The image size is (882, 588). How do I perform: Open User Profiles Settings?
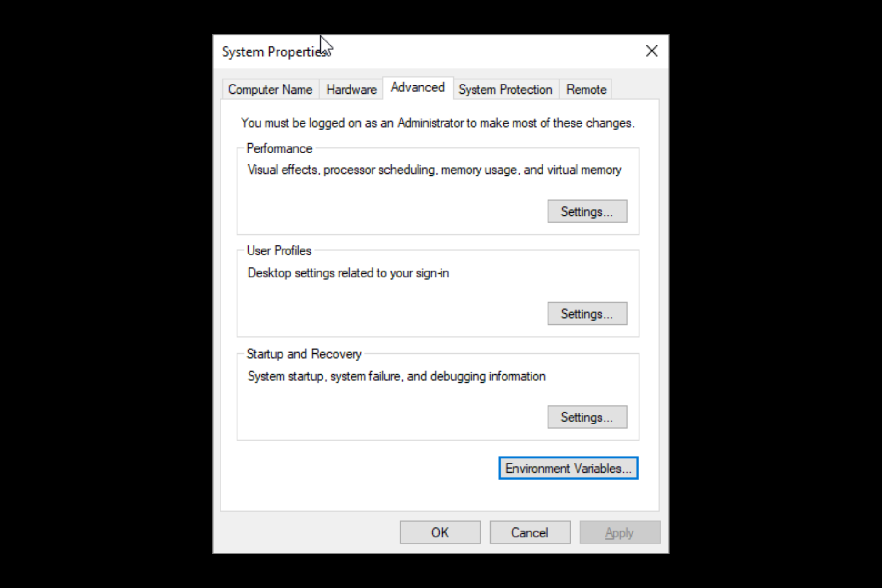(586, 314)
